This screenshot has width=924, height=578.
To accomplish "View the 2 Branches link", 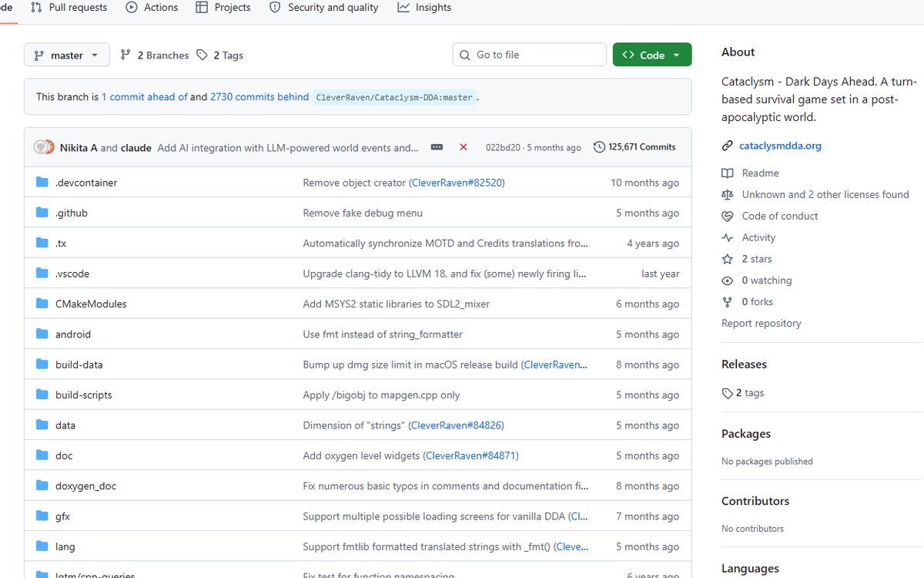I will point(155,55).
